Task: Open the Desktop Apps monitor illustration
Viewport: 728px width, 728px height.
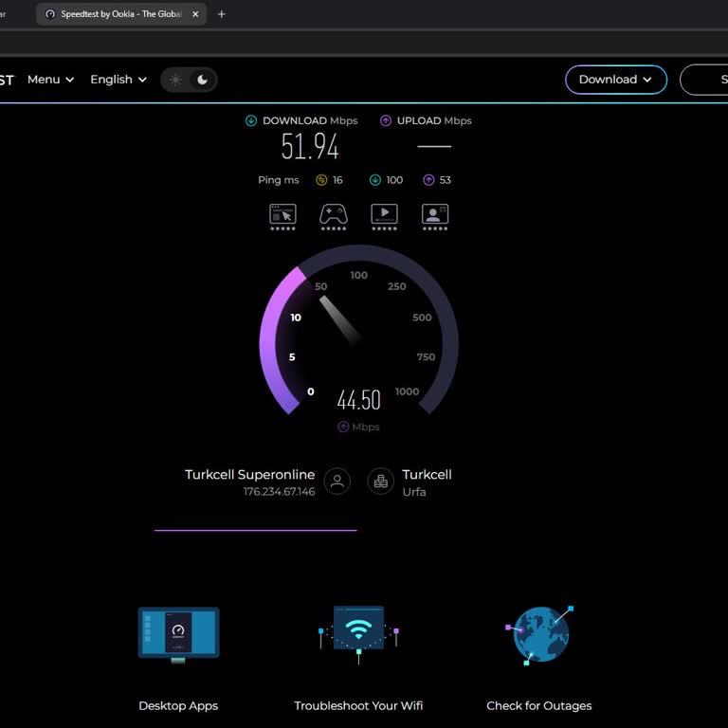Action: (x=178, y=634)
